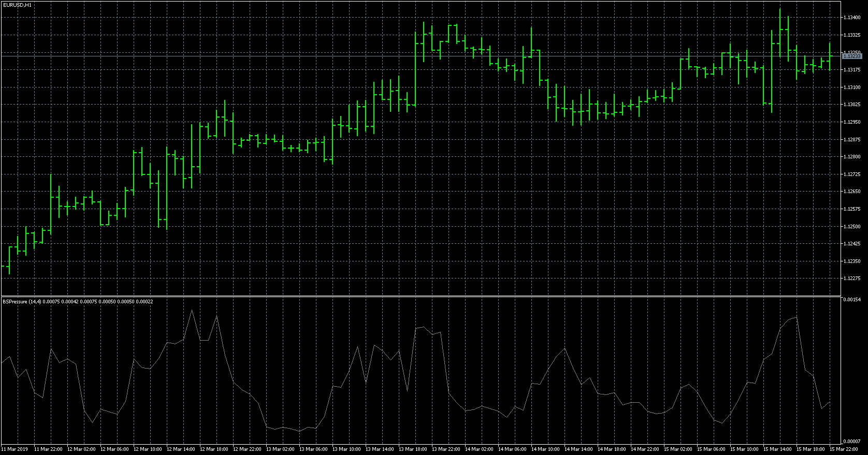Click the 0.00154 indicator scale maximum
This screenshot has height=455, width=868.
coord(852,300)
